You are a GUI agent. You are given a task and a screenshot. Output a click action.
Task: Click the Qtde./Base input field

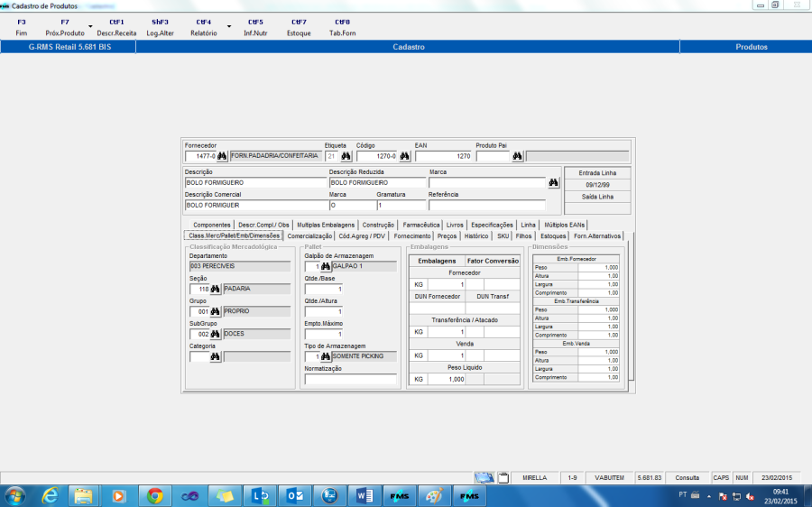(x=324, y=289)
